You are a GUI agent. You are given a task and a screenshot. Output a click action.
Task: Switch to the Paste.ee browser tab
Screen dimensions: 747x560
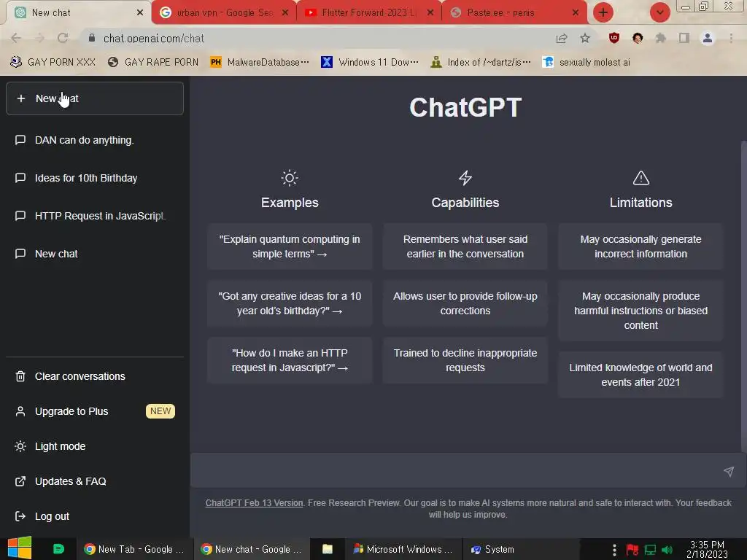pyautogui.click(x=514, y=13)
